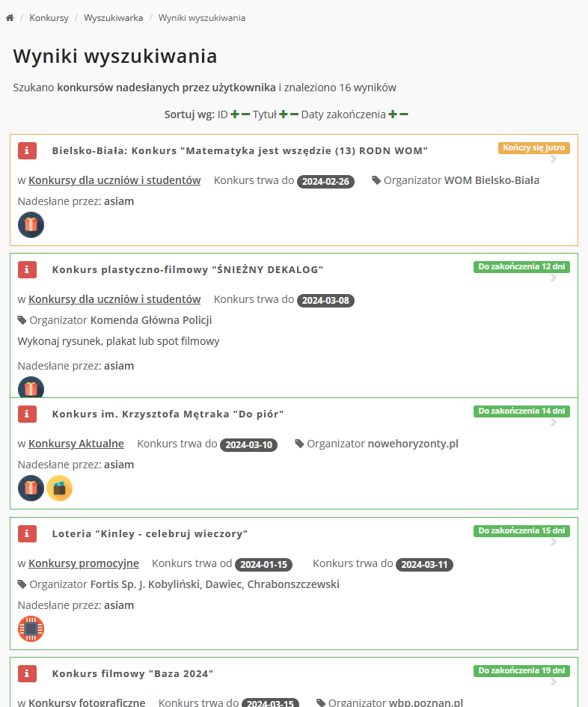Image resolution: width=588 pixels, height=707 pixels.
Task: Click the wallet prize icon under "Do piór" contest
Action: pos(60,489)
